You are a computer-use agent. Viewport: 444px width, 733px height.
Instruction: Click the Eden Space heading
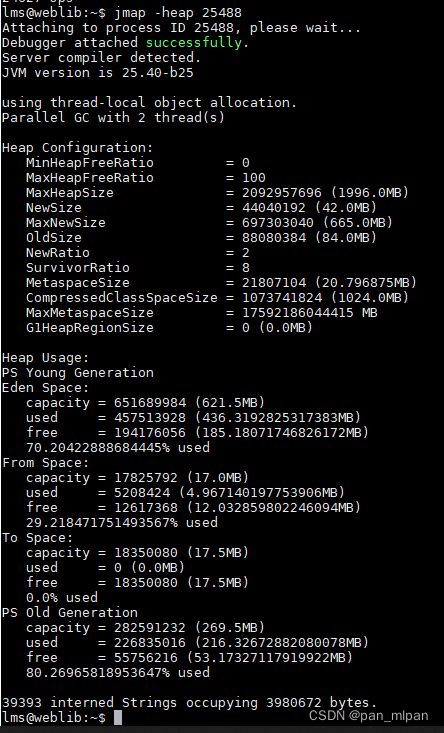[x=45, y=388]
